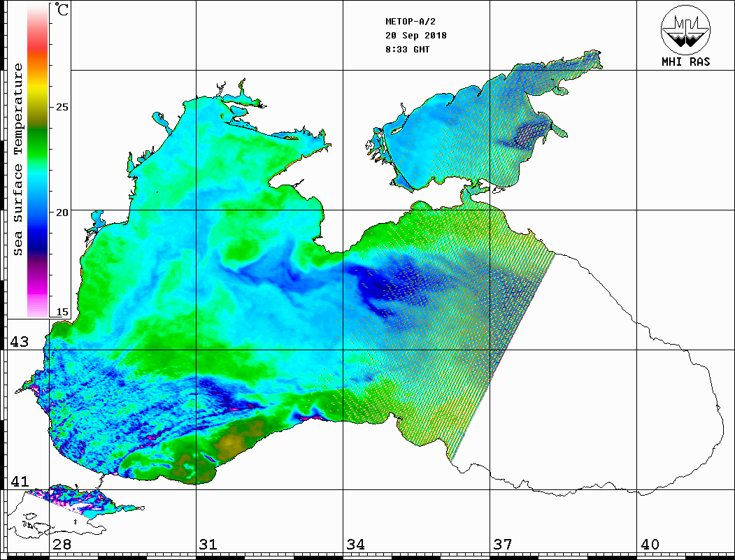The image size is (735, 560).
Task: Click the temperature color scale bar
Action: click(x=38, y=160)
